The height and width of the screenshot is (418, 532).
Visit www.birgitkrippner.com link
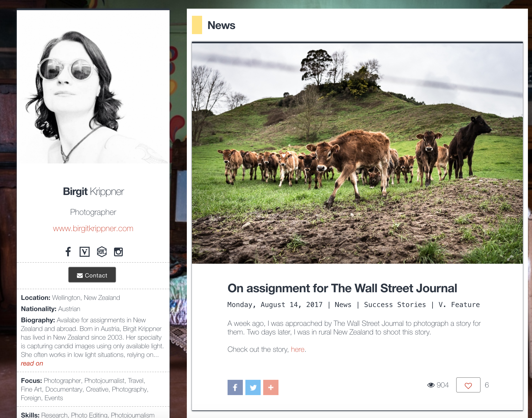click(x=93, y=228)
